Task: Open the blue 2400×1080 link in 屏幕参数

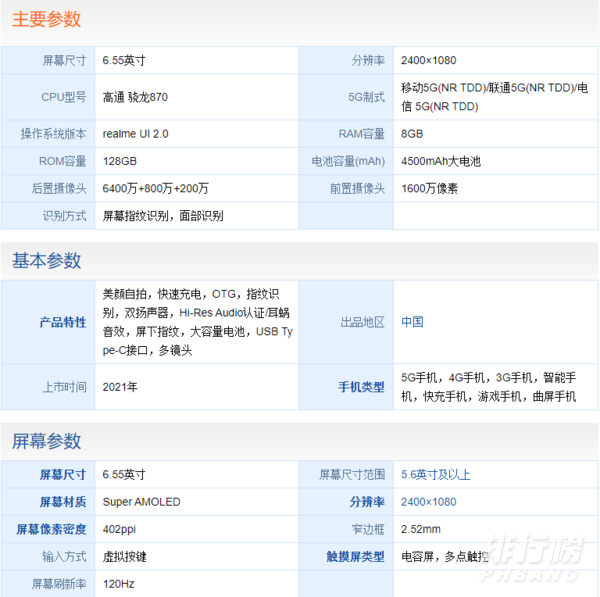Action: pyautogui.click(x=429, y=502)
